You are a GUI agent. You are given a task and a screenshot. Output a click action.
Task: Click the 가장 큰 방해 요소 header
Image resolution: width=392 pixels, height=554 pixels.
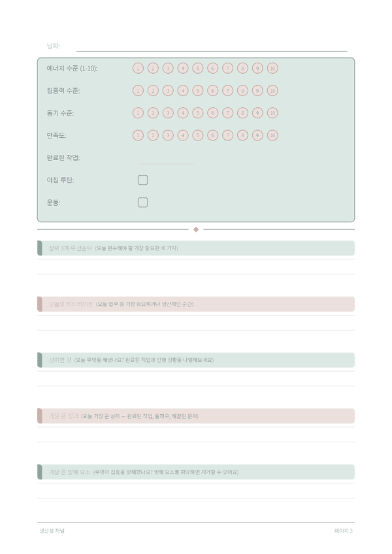196,472
